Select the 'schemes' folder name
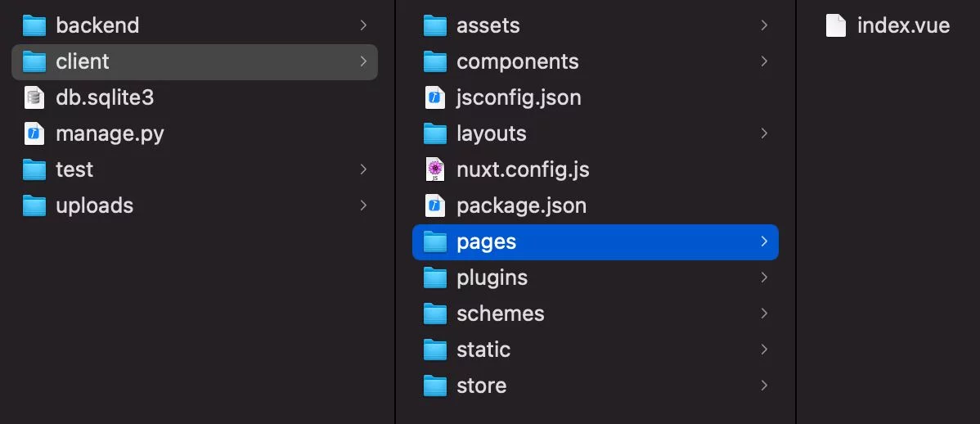The width and height of the screenshot is (980, 424). click(501, 314)
